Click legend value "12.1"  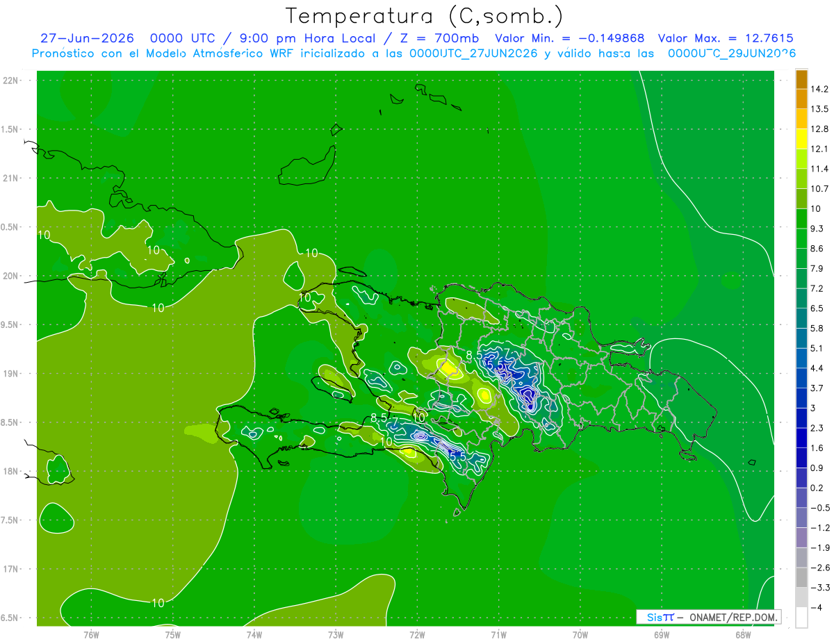click(x=820, y=149)
